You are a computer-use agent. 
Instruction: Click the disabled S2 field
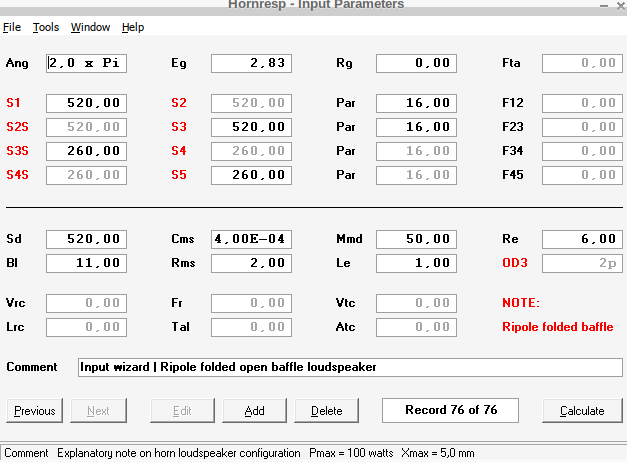pyautogui.click(x=252, y=103)
